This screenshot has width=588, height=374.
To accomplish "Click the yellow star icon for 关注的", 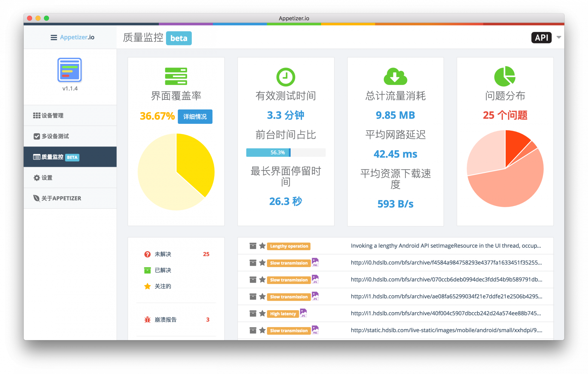I will click(147, 286).
